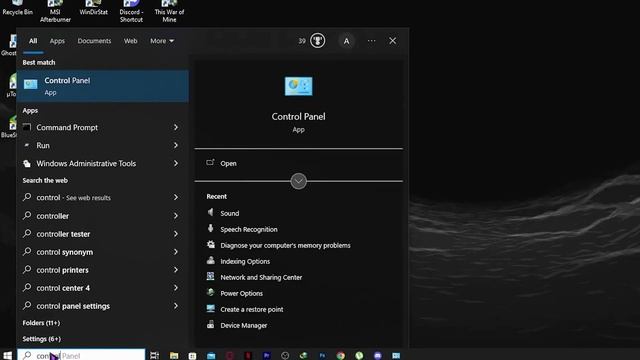Open the three-dots options menu
Screen dimensions: 640x360
click(371, 41)
